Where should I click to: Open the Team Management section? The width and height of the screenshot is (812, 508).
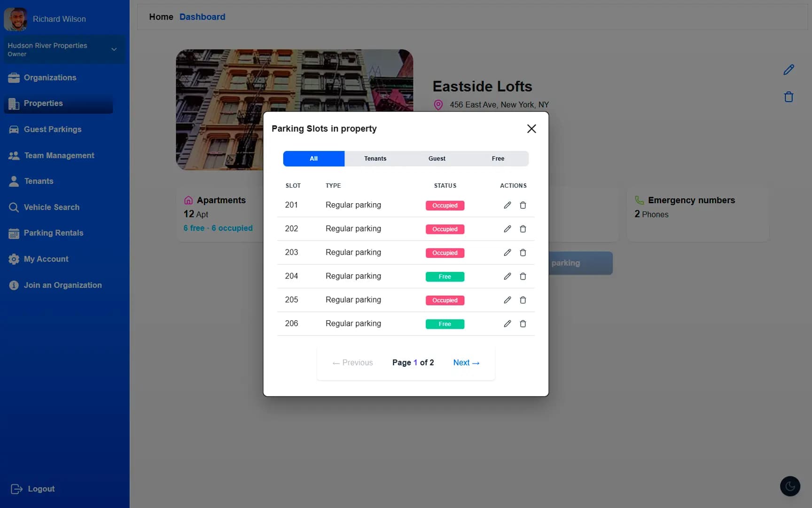click(59, 155)
